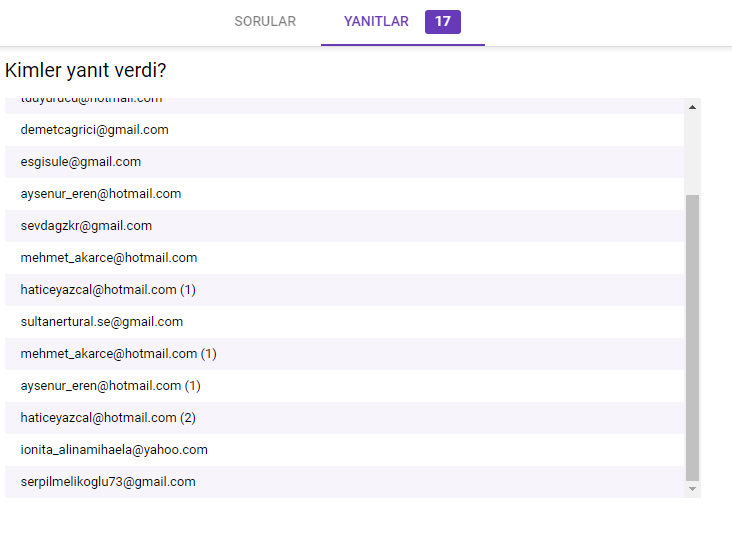Select haticeyazcal@hotmail.com (2) entry

tap(108, 418)
